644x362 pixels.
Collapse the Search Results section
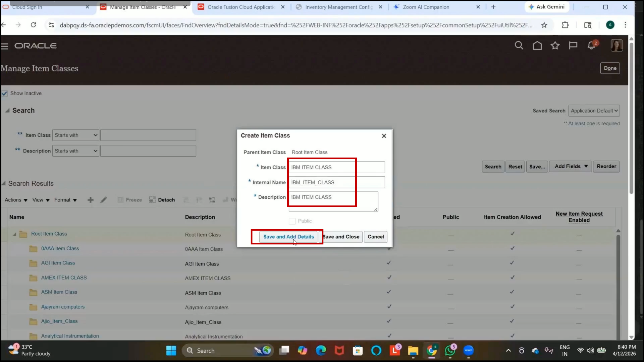coord(4,183)
